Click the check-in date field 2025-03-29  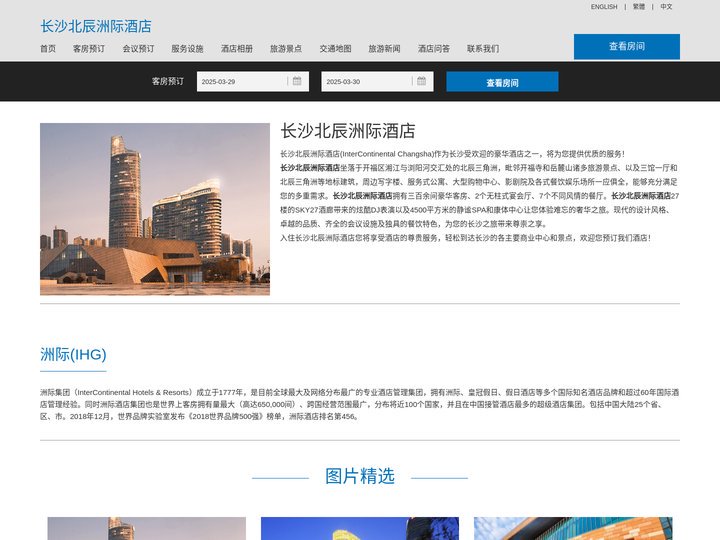click(x=253, y=81)
